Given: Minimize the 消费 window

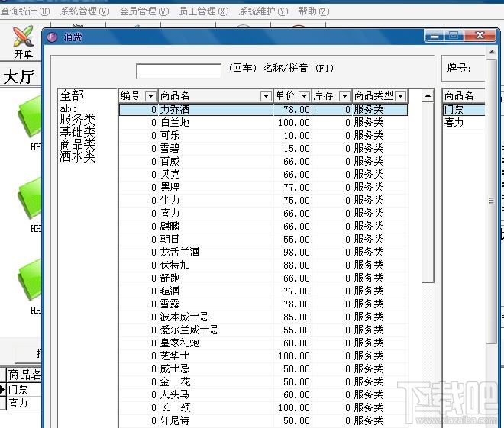Looking at the screenshot, I should 435,37.
